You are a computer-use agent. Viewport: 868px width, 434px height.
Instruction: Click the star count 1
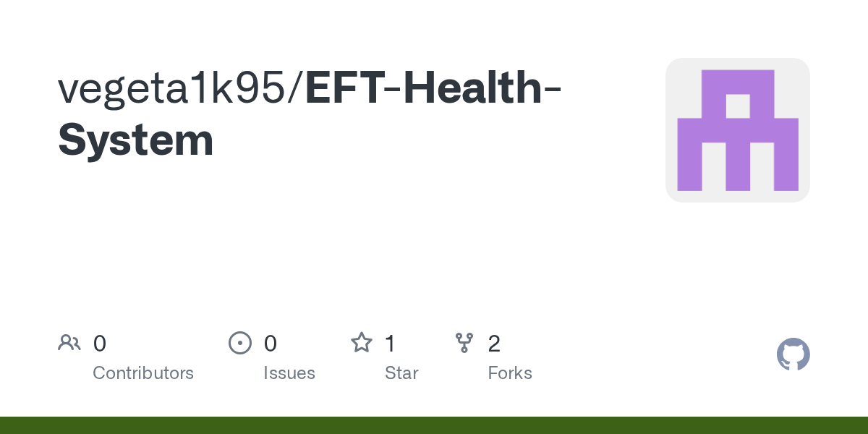pos(390,343)
